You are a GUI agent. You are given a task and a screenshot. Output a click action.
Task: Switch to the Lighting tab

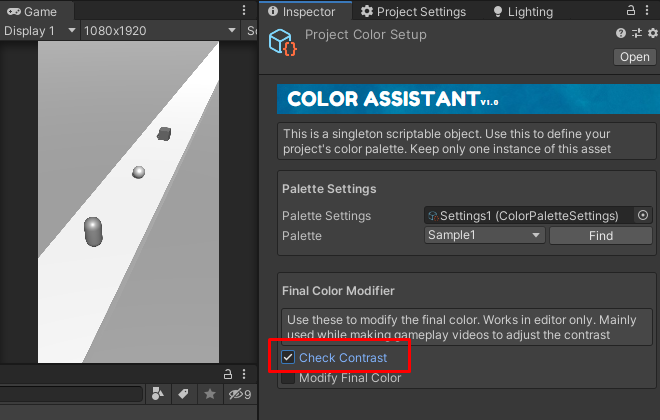[x=523, y=11]
